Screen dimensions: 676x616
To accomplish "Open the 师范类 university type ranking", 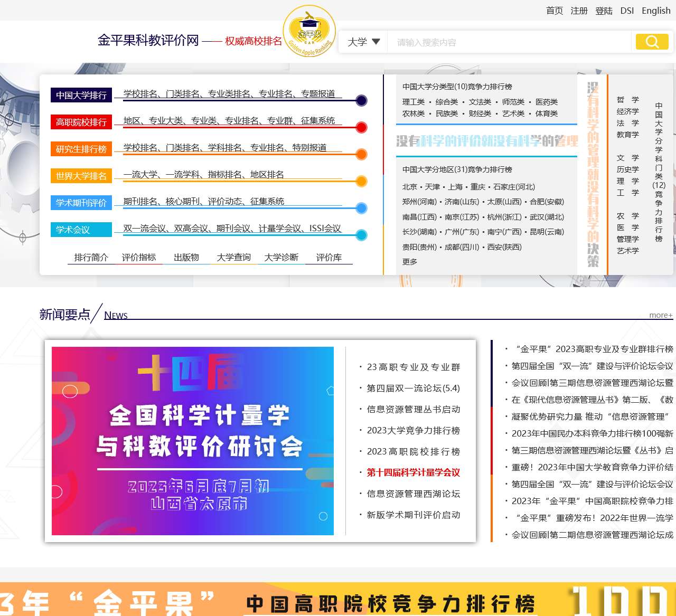I will click(x=513, y=102).
